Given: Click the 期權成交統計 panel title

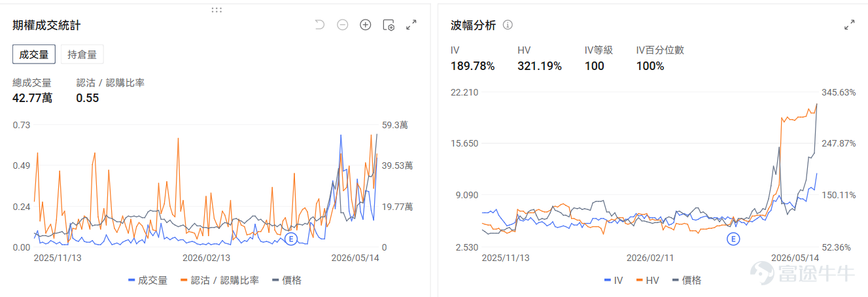Looking at the screenshot, I should tap(46, 25).
